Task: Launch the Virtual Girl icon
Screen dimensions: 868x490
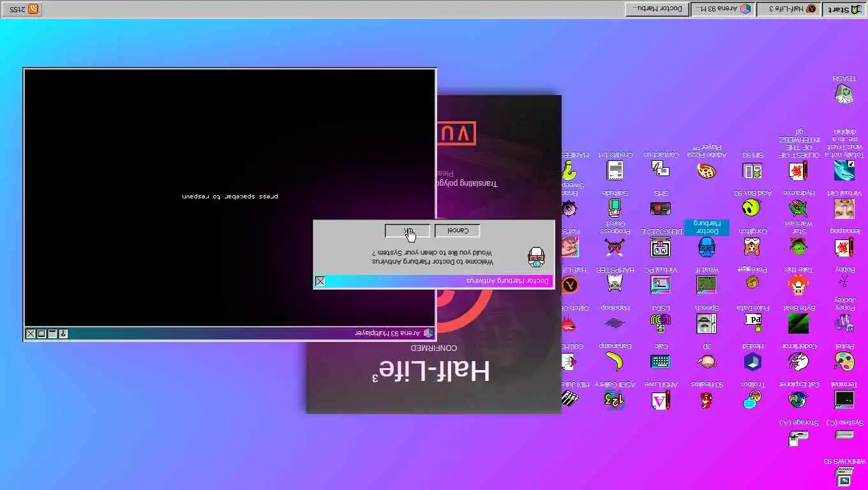Action: pyautogui.click(x=844, y=208)
